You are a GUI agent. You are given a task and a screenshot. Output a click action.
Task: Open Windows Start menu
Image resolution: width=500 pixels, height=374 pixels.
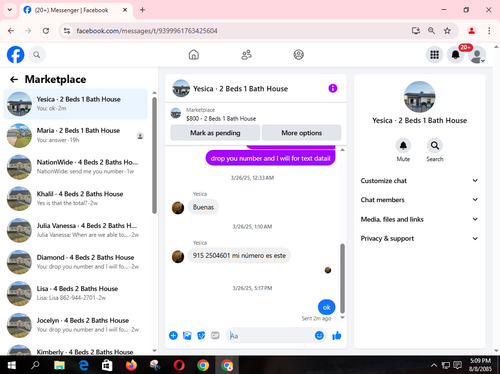(11, 365)
